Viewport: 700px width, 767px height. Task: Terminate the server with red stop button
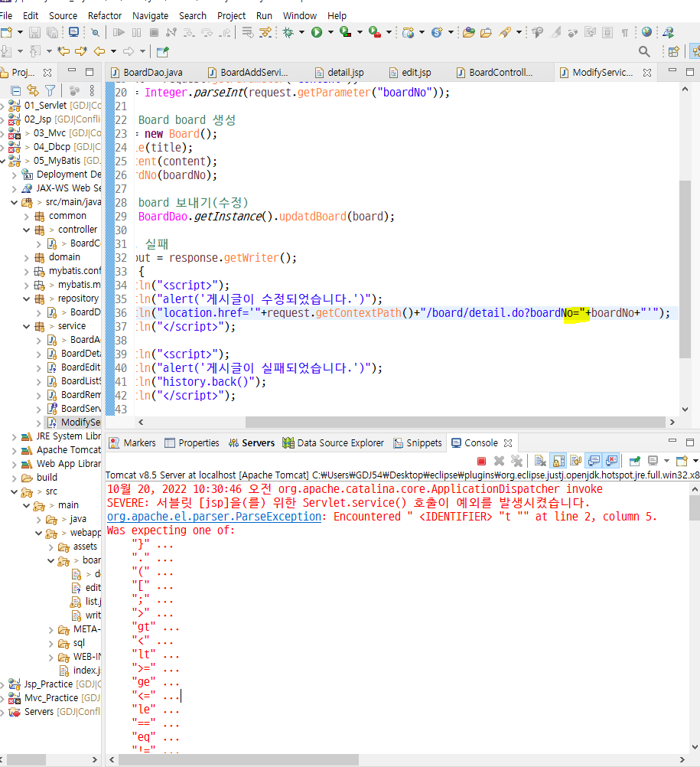coord(481,461)
